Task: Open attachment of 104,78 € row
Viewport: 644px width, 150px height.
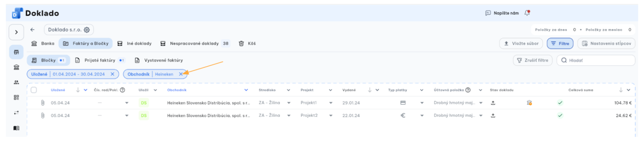Action: pos(42,103)
